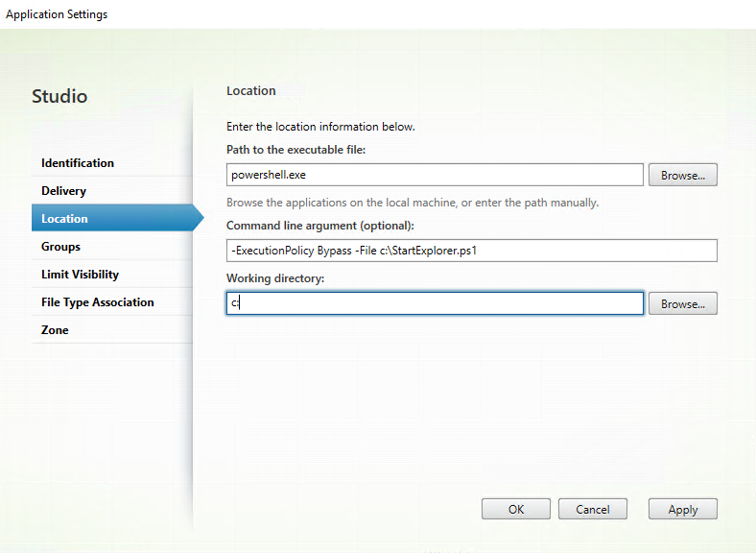The width and height of the screenshot is (756, 553).
Task: Click the 'Command line argument (optional)' label
Action: (x=319, y=226)
